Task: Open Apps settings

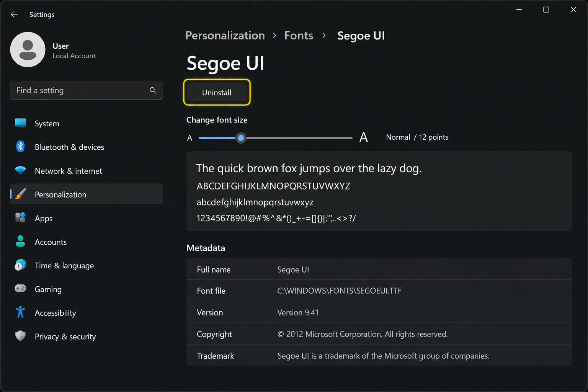Action: [87, 218]
